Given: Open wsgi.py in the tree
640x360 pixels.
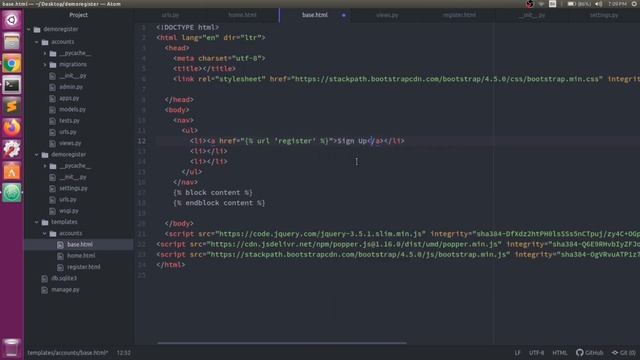Looking at the screenshot, I should pos(69,211).
